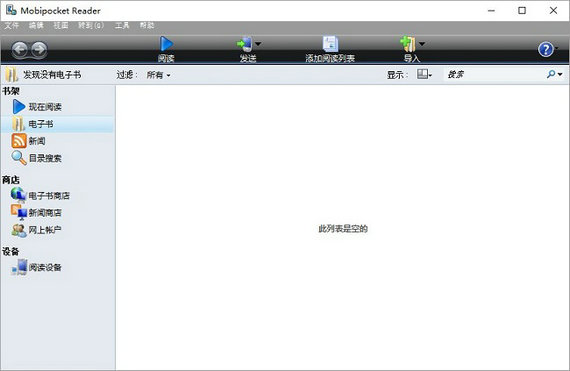The height and width of the screenshot is (371, 570).
Task: Open the 帮助 menu
Action: pyautogui.click(x=147, y=25)
